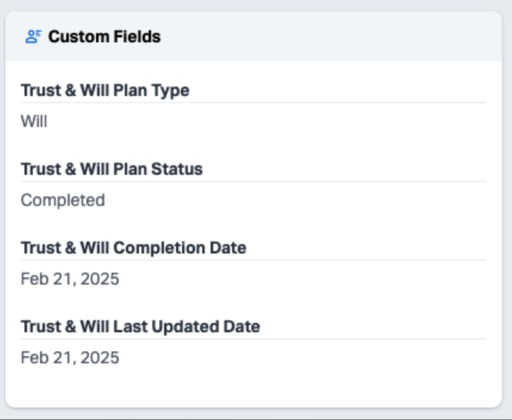Select the Last Updated Date value
The height and width of the screenshot is (420, 512).
(x=70, y=358)
